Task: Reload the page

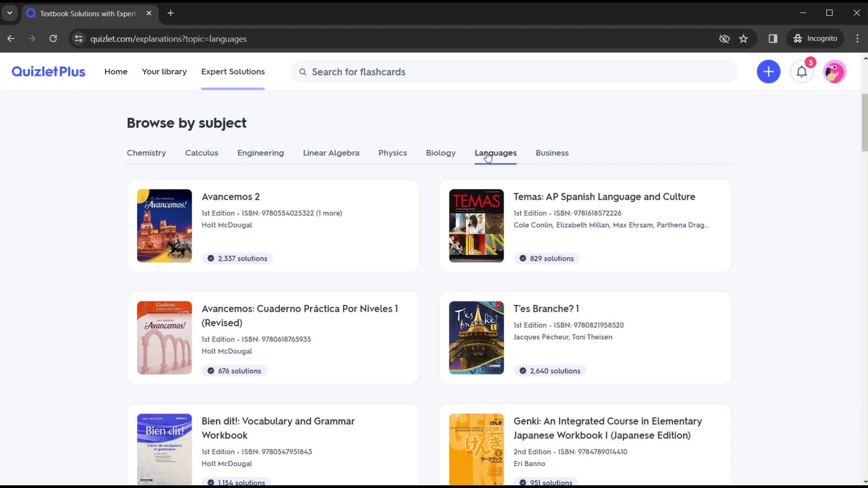Action: point(53,38)
